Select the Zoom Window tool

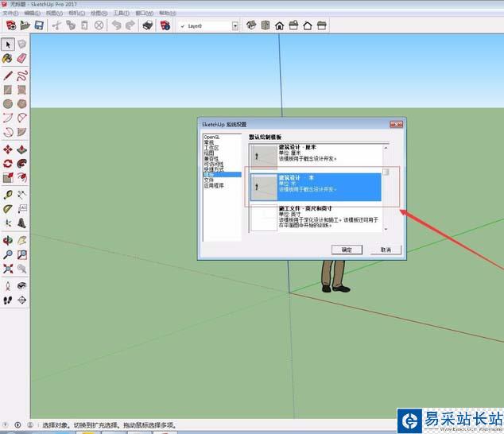pos(21,254)
